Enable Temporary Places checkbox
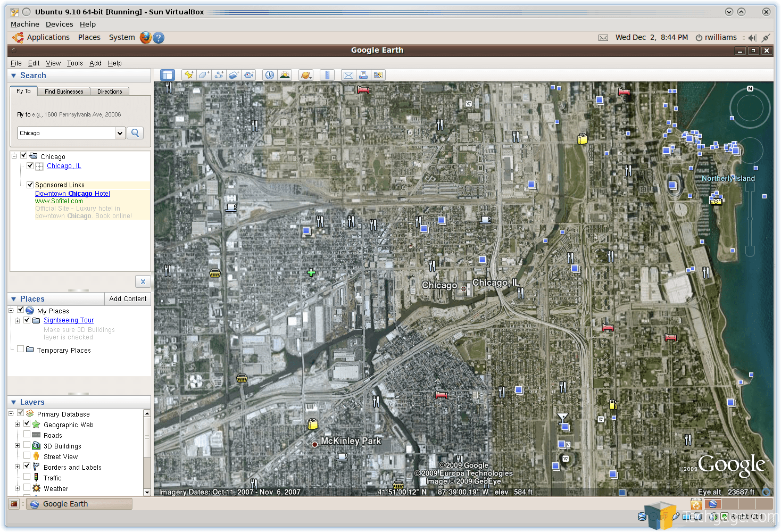Image resolution: width=781 pixels, height=532 pixels. [21, 349]
